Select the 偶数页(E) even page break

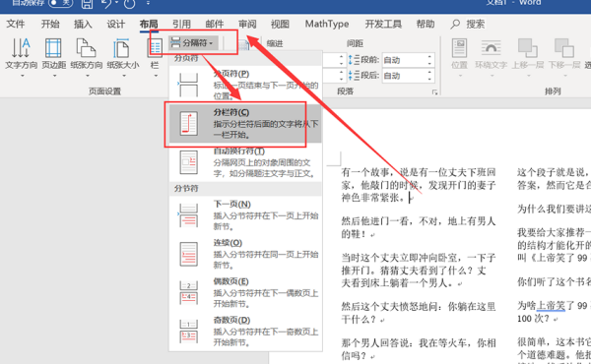point(245,293)
